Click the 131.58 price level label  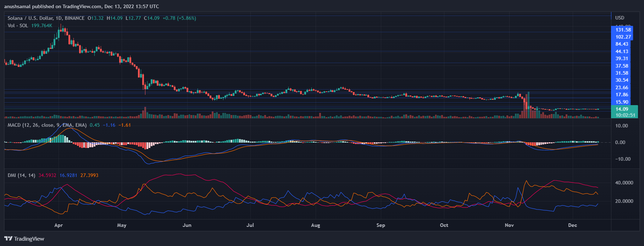(x=623, y=30)
